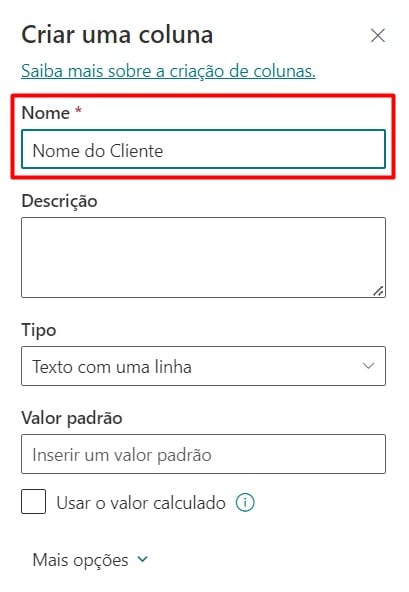409x592 pixels.
Task: Click the Inserir um valor padrão field
Action: [204, 454]
